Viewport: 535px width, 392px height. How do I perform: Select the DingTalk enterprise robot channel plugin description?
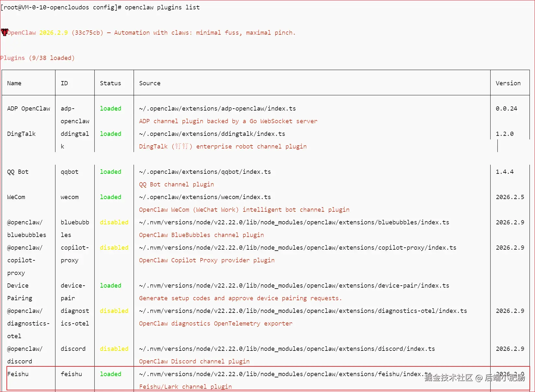(223, 147)
